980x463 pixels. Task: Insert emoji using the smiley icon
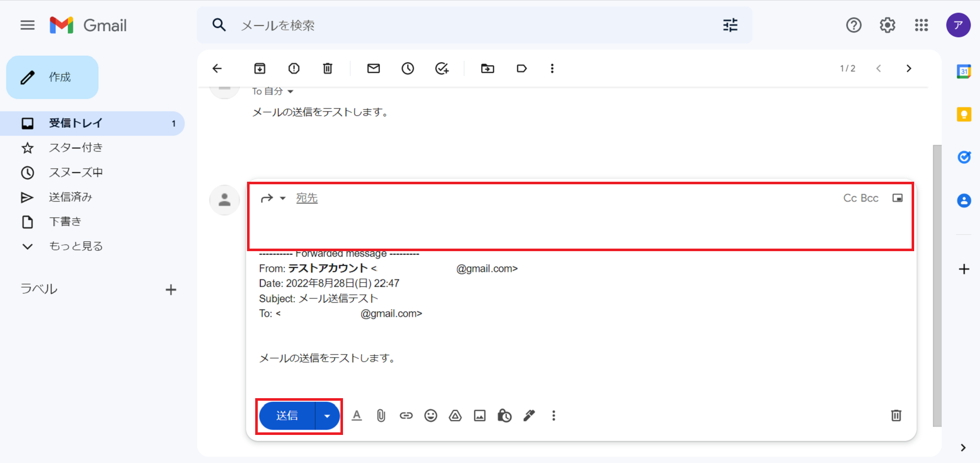(x=431, y=416)
